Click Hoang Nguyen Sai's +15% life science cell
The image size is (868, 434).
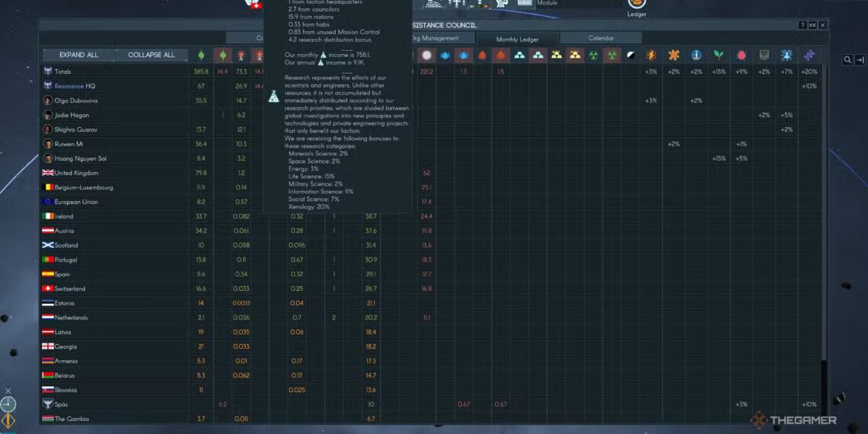coord(719,158)
